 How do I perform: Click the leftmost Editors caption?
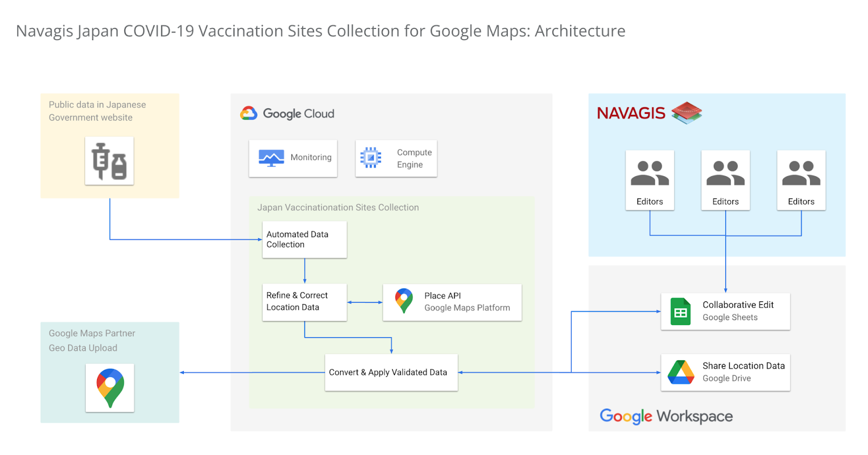click(x=650, y=202)
